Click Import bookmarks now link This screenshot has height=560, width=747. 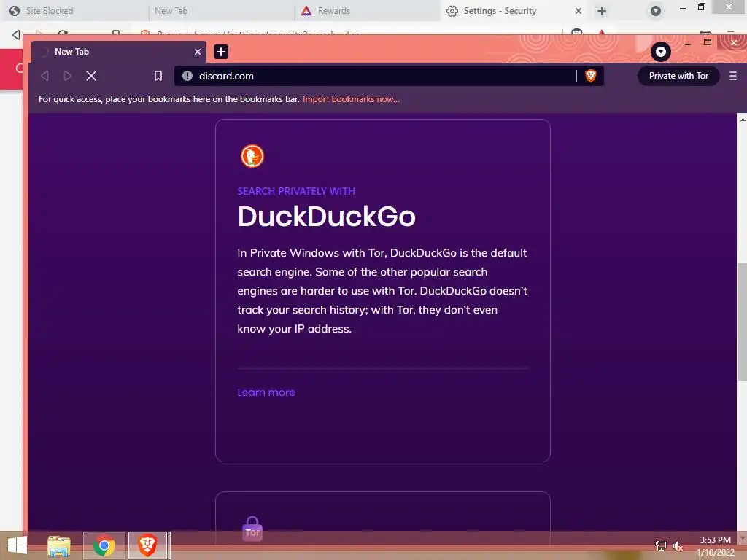click(351, 99)
